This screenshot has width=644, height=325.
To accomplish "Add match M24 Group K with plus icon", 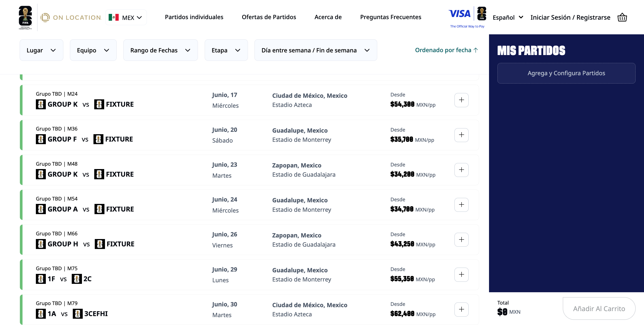I will [461, 100].
